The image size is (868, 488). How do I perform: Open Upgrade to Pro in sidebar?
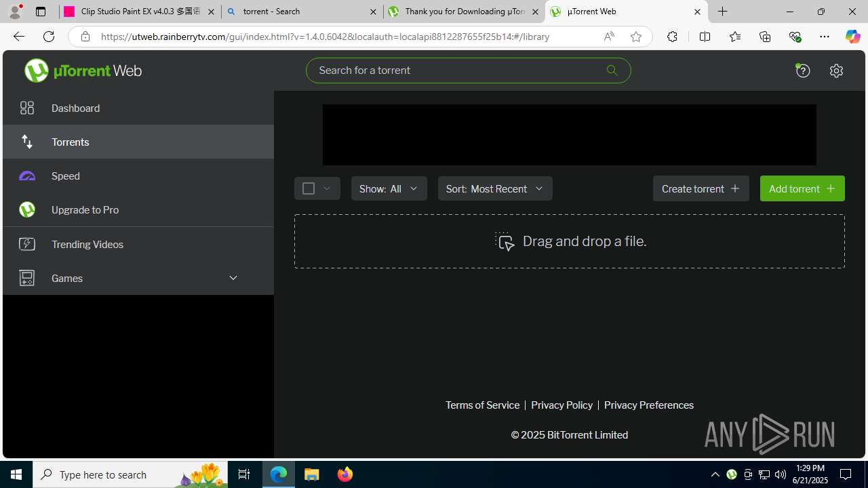click(x=138, y=209)
